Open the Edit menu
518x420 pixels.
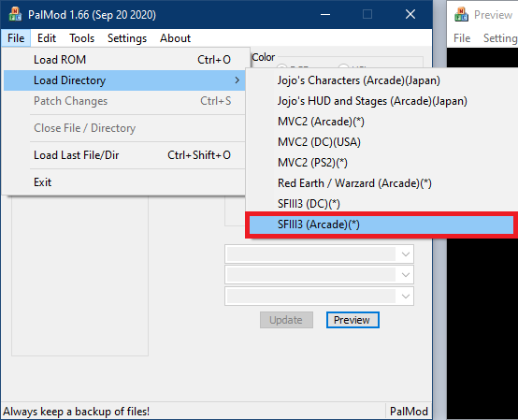pos(47,38)
